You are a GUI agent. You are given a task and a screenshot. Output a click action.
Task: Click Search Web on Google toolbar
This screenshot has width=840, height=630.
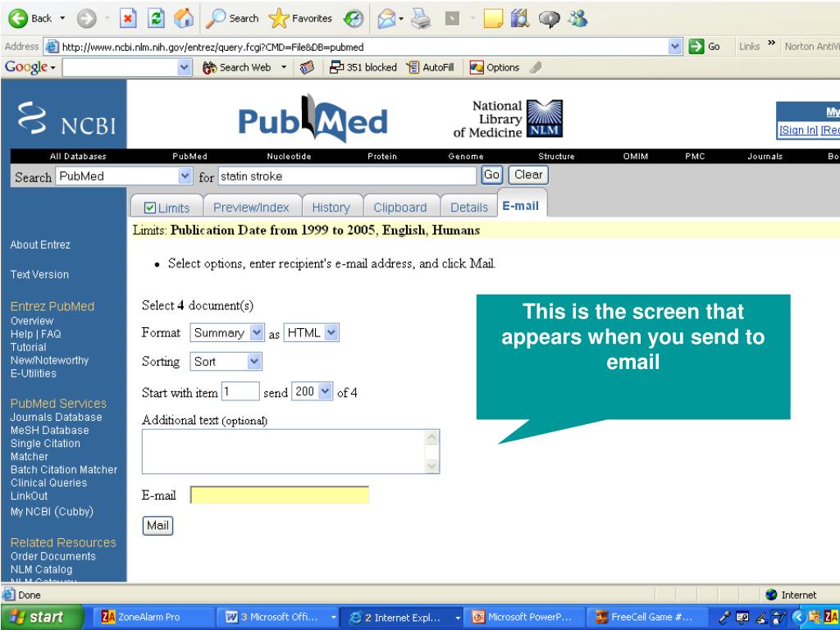[x=237, y=67]
